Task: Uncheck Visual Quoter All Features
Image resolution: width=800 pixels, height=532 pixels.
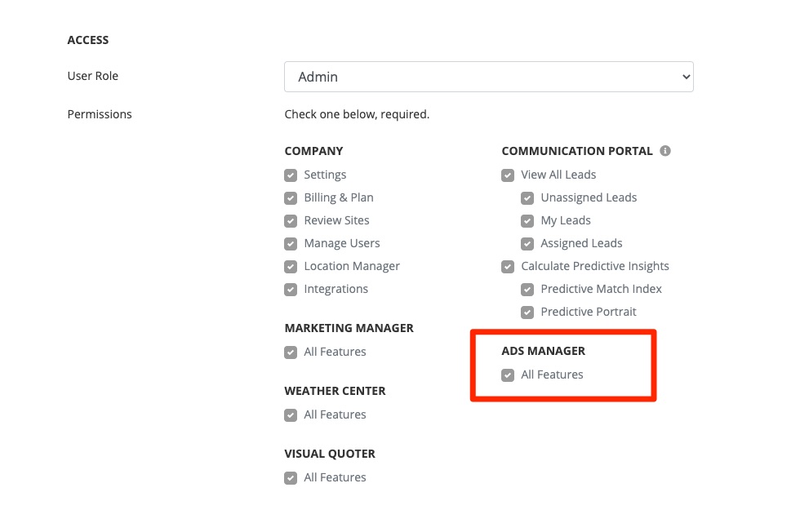Action: [291, 478]
